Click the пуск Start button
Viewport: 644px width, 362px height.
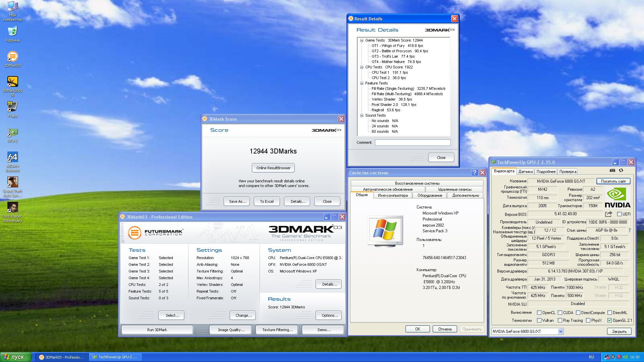tap(16, 357)
